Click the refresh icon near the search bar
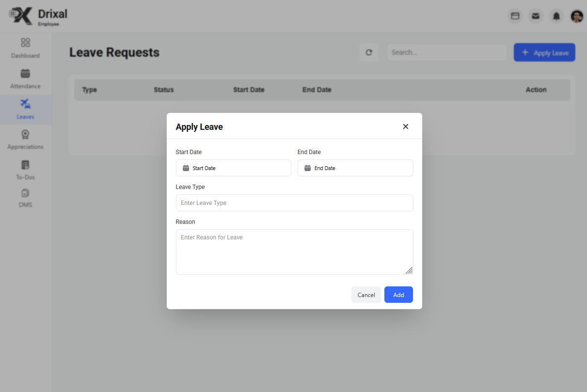The image size is (587, 392). pos(369,52)
